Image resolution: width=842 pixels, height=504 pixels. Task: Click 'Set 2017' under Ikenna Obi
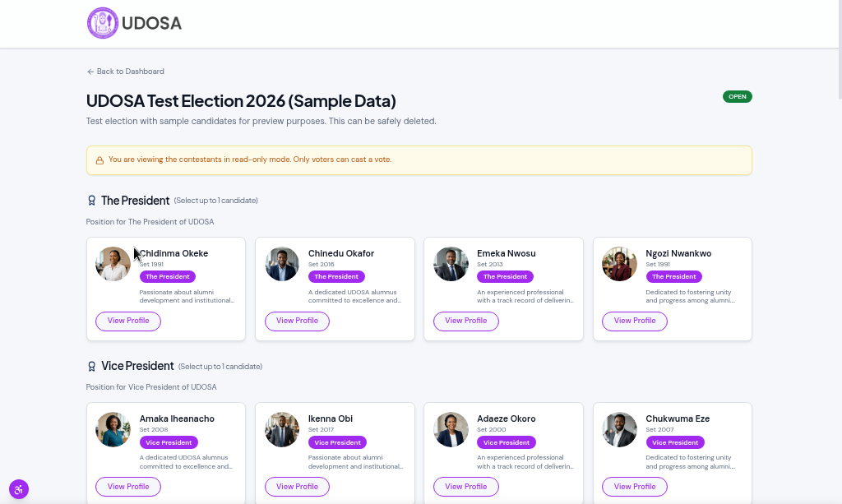point(322,430)
